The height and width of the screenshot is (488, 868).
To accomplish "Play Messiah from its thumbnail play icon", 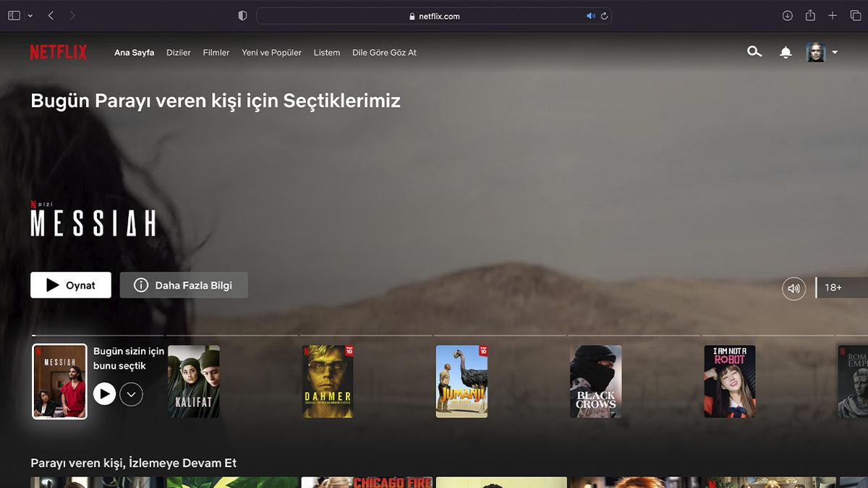I will point(105,394).
